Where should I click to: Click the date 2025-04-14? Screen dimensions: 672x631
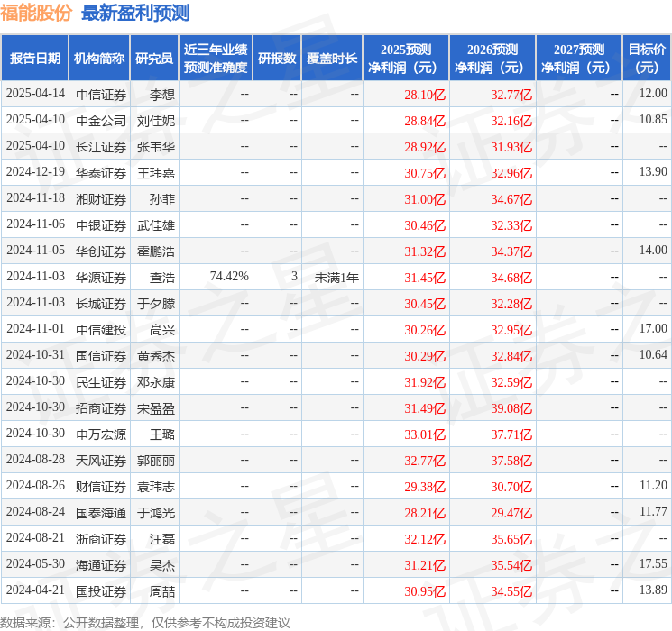[35, 94]
